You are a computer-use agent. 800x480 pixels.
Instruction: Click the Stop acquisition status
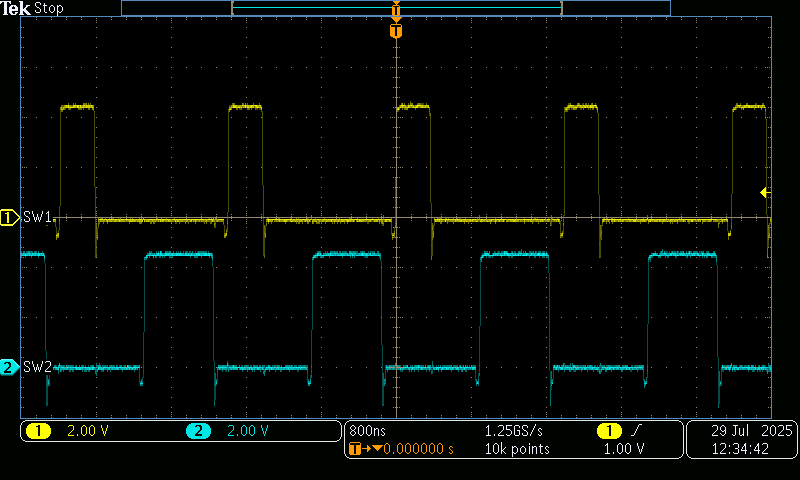click(49, 8)
